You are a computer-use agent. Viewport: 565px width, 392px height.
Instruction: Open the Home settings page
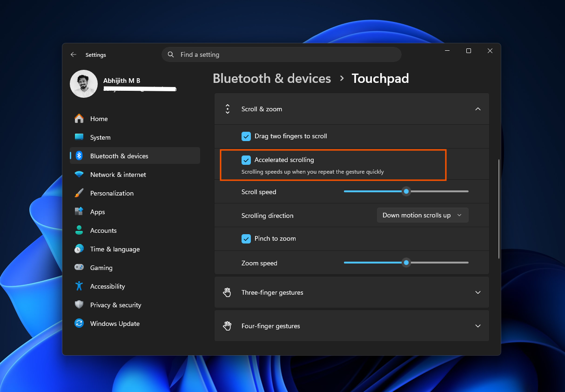135,119
